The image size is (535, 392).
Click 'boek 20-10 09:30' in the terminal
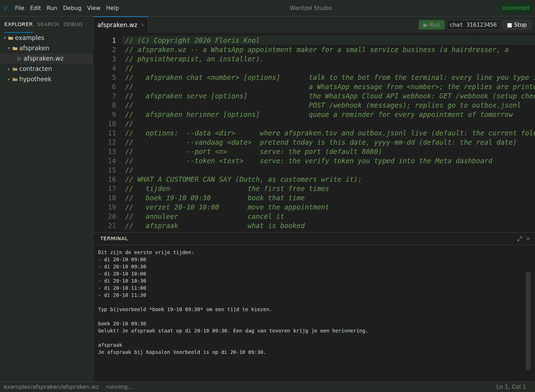pos(122,324)
